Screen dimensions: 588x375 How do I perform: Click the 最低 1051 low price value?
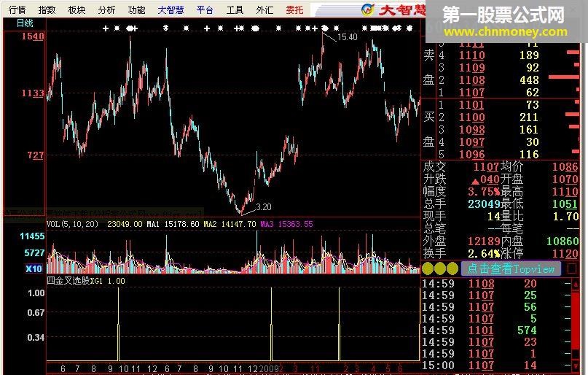tap(565, 204)
